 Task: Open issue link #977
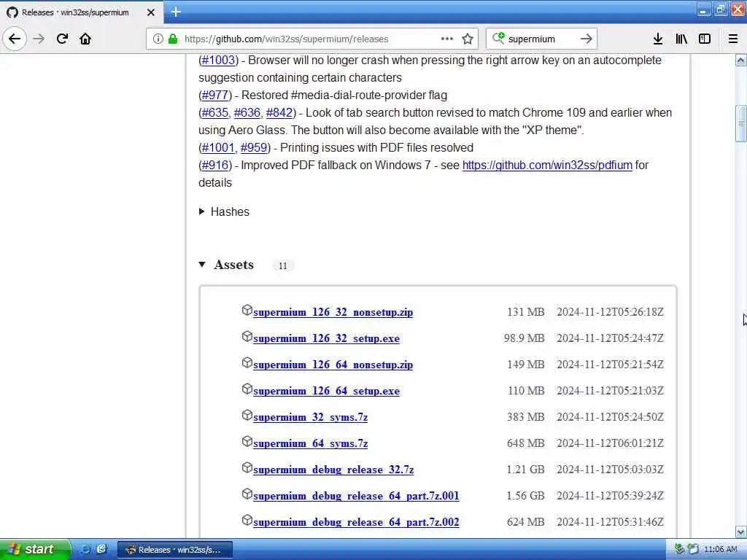215,95
